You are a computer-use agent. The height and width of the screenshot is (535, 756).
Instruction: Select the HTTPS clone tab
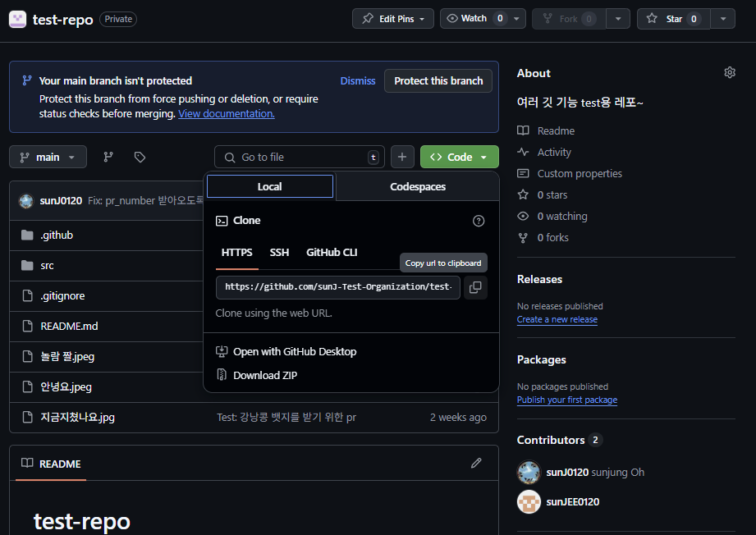(236, 253)
